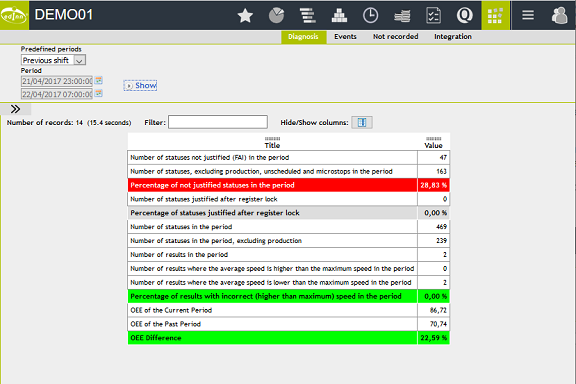This screenshot has height=384, width=576.
Task: Click the value 469
Action: click(x=442, y=227)
